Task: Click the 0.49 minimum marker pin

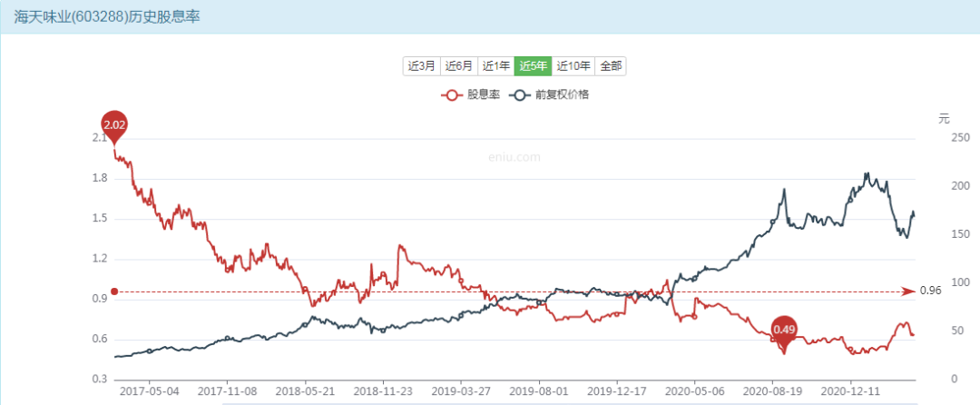Action: (784, 332)
